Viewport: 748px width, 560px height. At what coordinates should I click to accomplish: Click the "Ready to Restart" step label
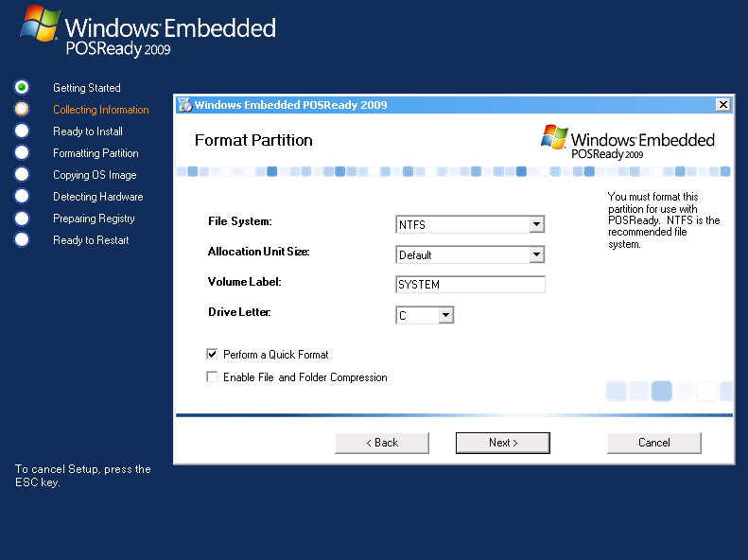91,240
